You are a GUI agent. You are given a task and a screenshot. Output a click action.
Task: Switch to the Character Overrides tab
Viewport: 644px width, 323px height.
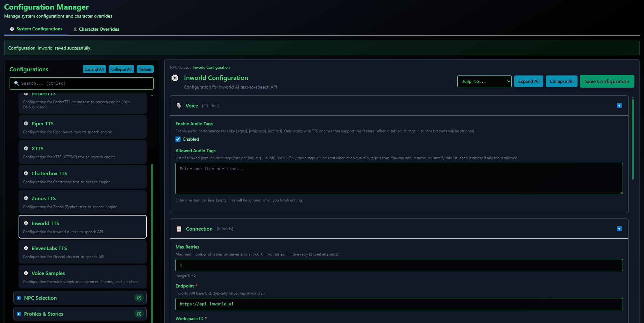point(96,29)
